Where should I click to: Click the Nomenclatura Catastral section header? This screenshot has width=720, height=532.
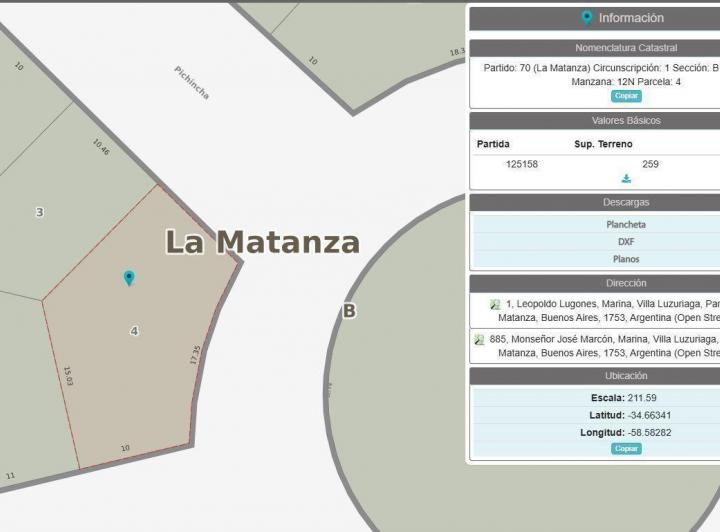626,48
